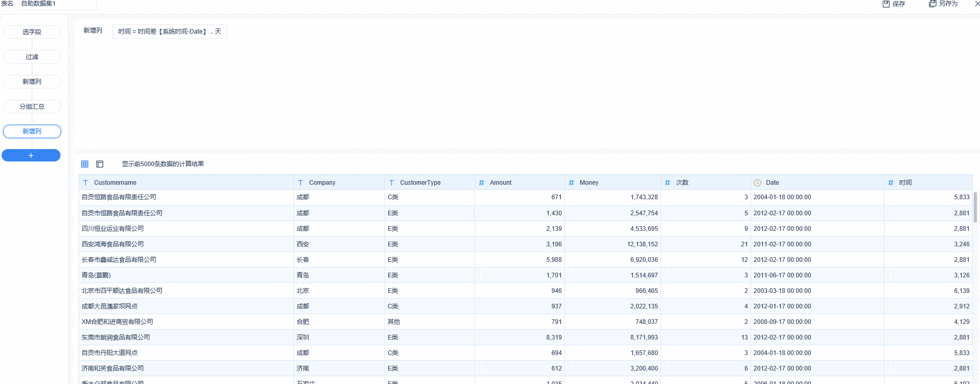The image size is (980, 384).
Task: Click the save disk icon
Action: (x=886, y=4)
